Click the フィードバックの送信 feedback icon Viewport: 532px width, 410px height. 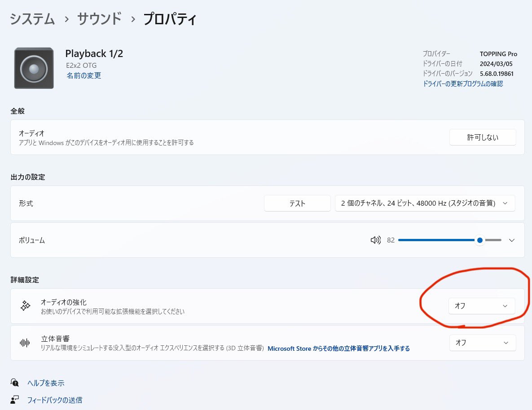(14, 400)
